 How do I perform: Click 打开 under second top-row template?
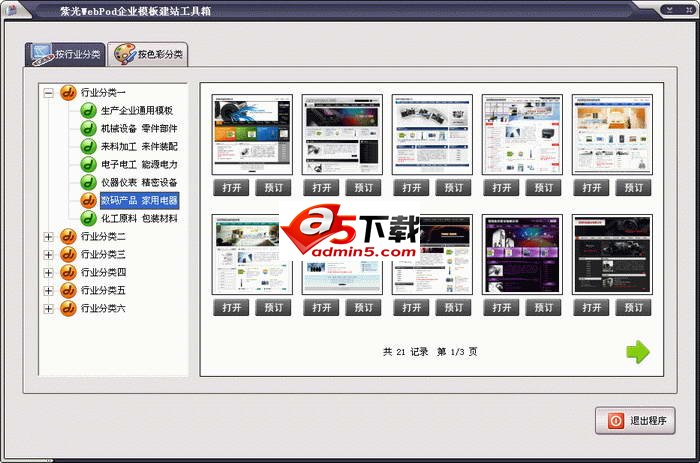321,188
